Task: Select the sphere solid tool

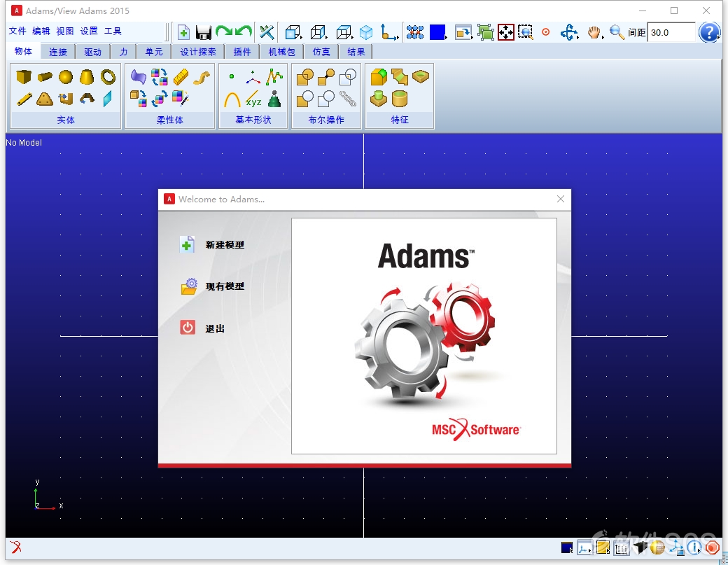Action: tap(66, 76)
